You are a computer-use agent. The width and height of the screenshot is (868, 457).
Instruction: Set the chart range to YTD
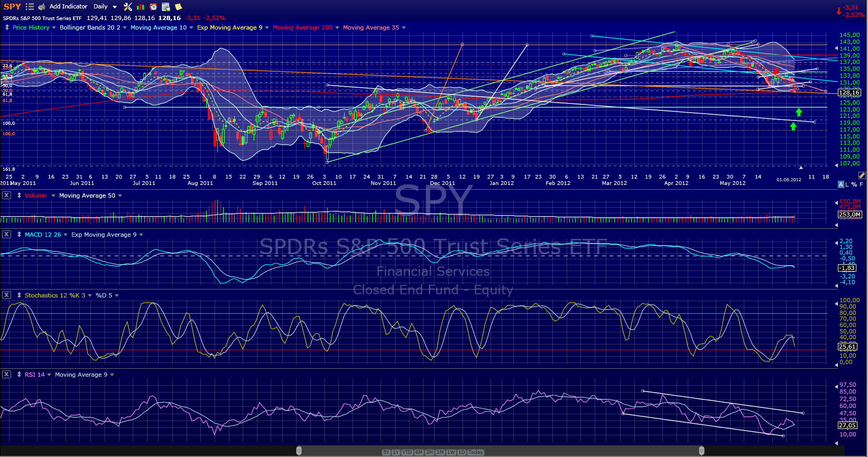point(407,452)
